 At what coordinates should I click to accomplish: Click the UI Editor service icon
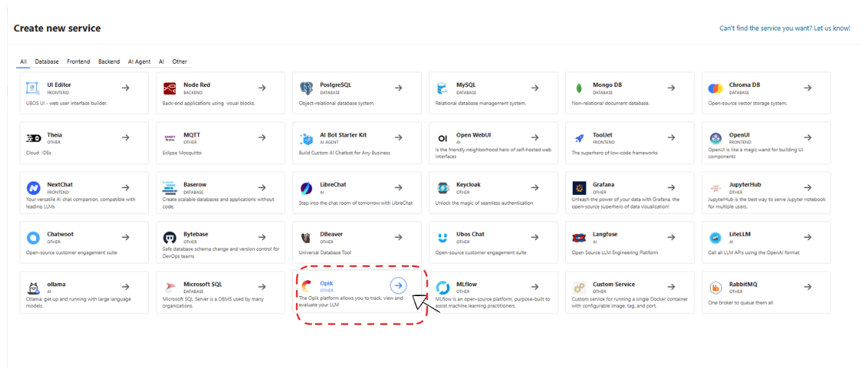pyautogui.click(x=33, y=88)
